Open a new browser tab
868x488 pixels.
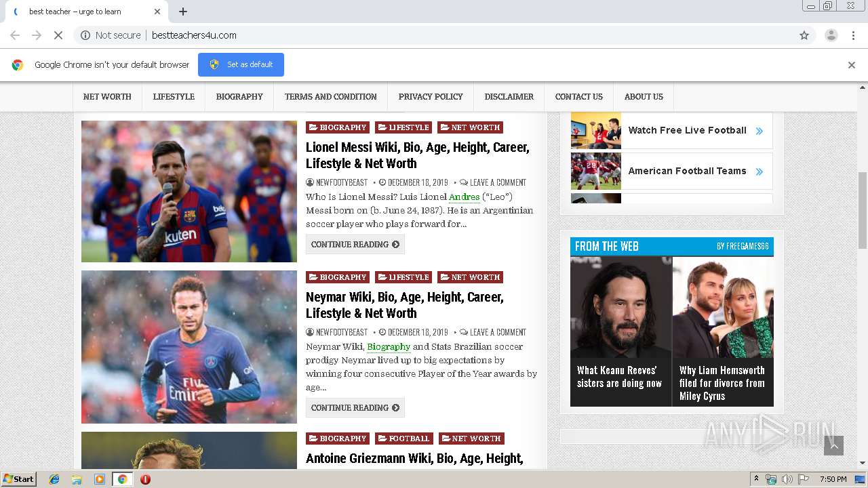pyautogui.click(x=183, y=12)
